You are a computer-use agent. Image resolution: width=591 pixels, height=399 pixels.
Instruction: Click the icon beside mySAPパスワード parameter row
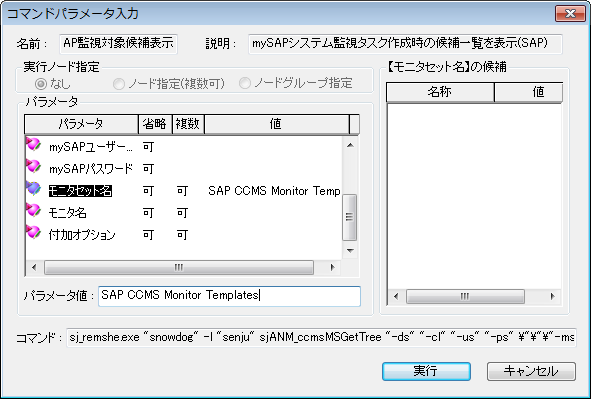click(34, 167)
